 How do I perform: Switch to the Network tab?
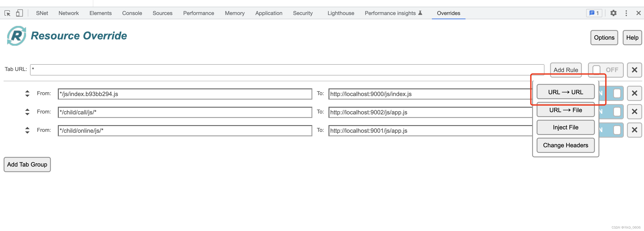pos(68,13)
